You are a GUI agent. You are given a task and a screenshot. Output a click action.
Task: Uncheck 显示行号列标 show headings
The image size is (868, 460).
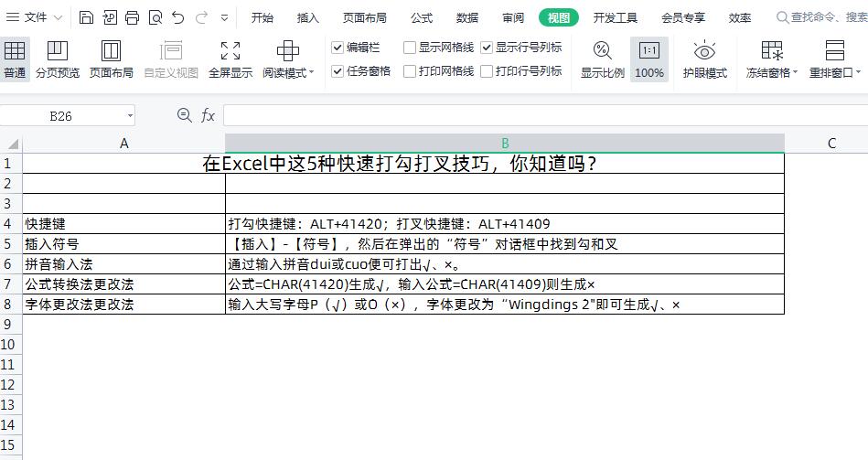tap(487, 48)
